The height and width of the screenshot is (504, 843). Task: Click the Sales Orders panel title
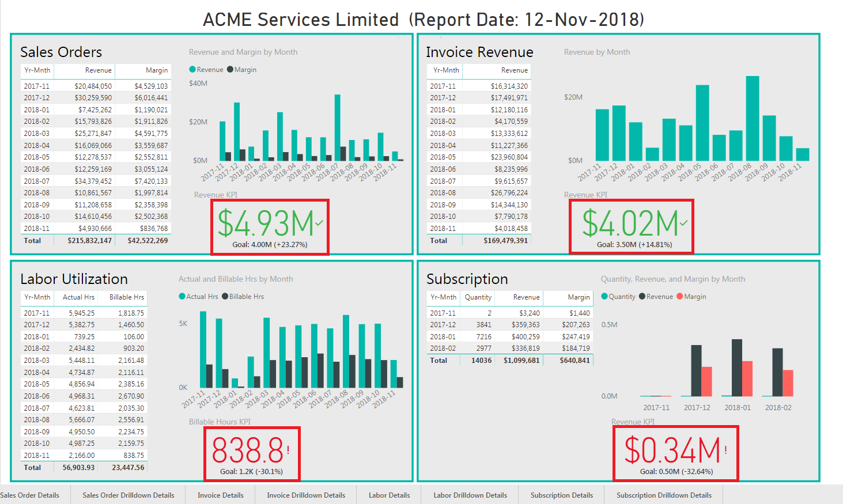pyautogui.click(x=61, y=52)
